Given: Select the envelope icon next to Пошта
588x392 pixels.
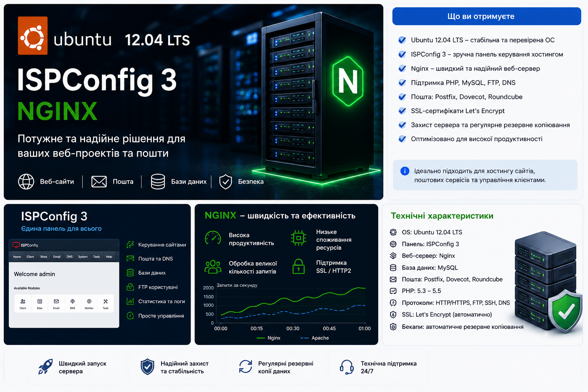Looking at the screenshot, I should point(99,181).
